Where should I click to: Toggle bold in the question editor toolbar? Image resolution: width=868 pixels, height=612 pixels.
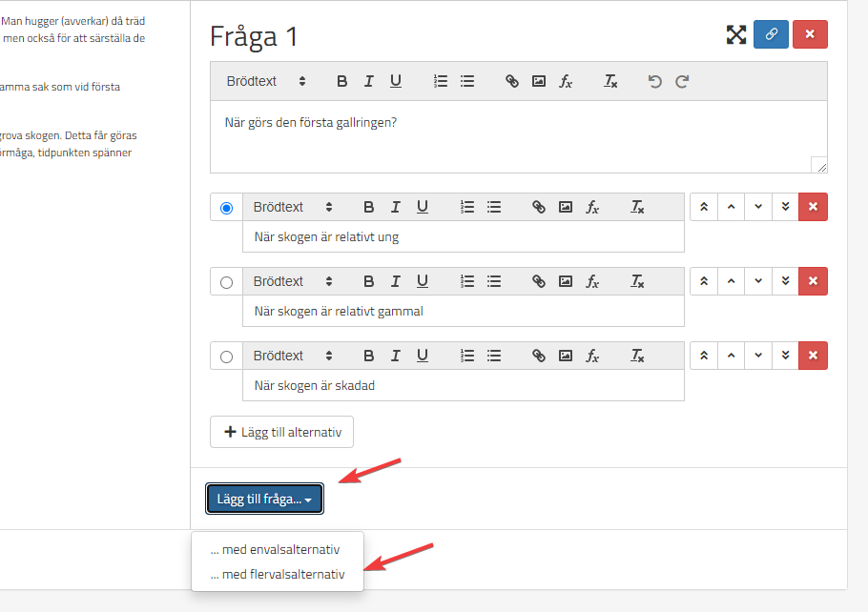pos(341,82)
